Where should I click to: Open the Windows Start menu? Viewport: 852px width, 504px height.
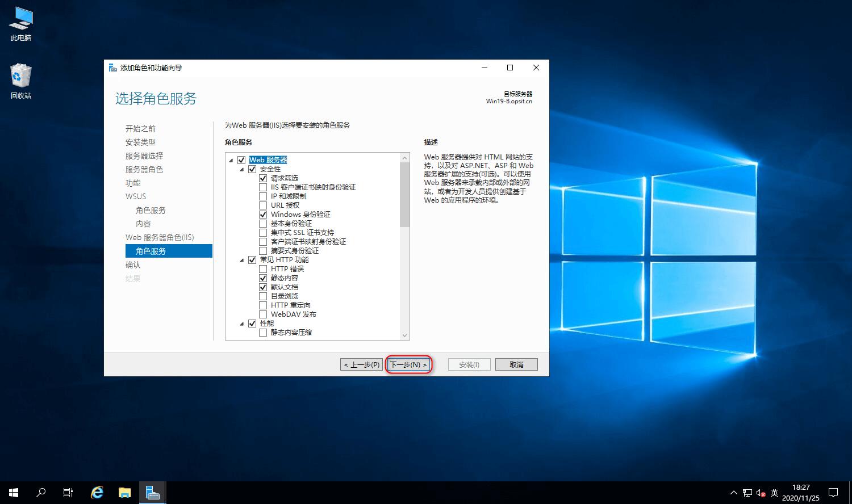14,493
